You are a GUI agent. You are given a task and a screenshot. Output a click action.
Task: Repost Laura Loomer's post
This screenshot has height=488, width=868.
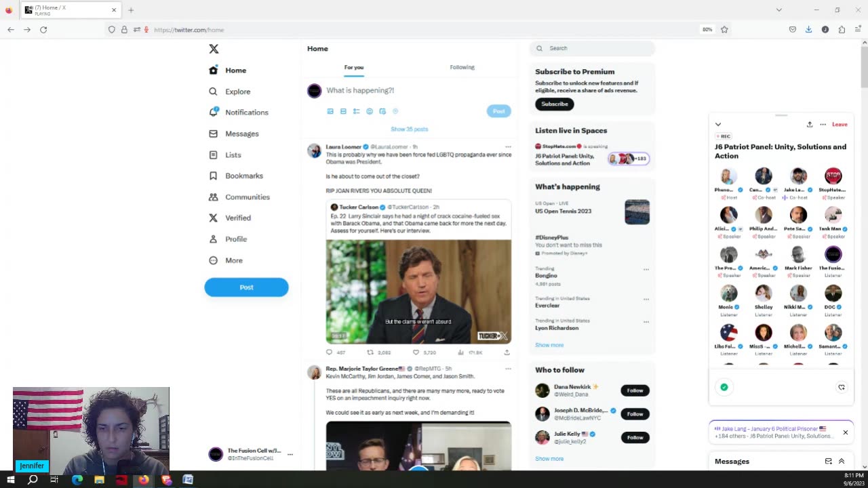click(x=370, y=352)
